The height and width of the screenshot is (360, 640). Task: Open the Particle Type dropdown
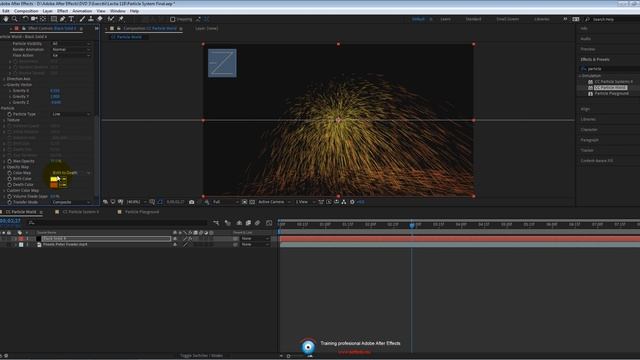pyautogui.click(x=71, y=114)
